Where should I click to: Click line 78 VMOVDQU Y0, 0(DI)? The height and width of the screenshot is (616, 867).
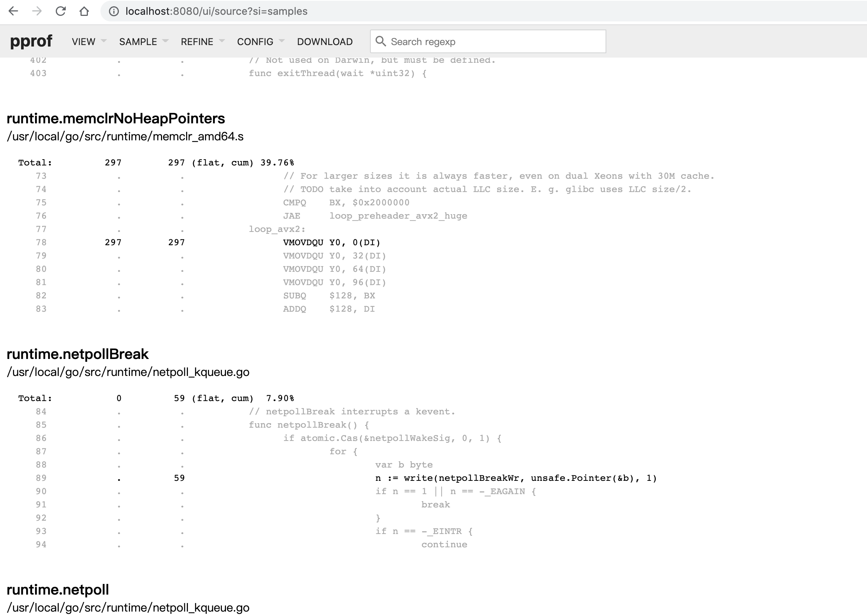click(332, 243)
